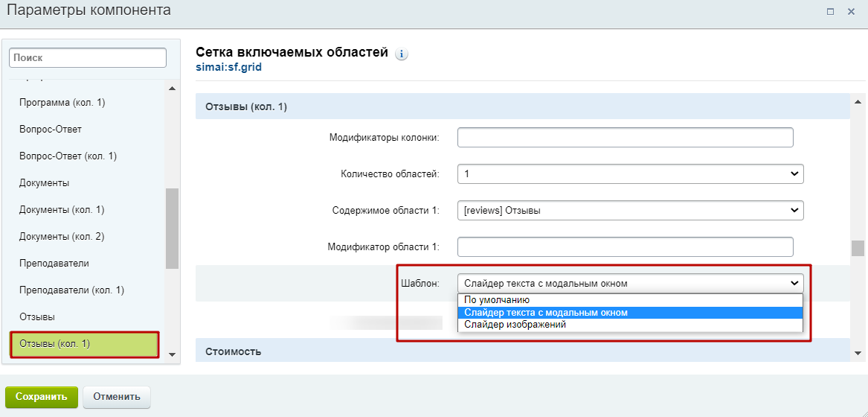Maximize the component parameters dialog
The width and height of the screenshot is (868, 417).
pos(830,11)
